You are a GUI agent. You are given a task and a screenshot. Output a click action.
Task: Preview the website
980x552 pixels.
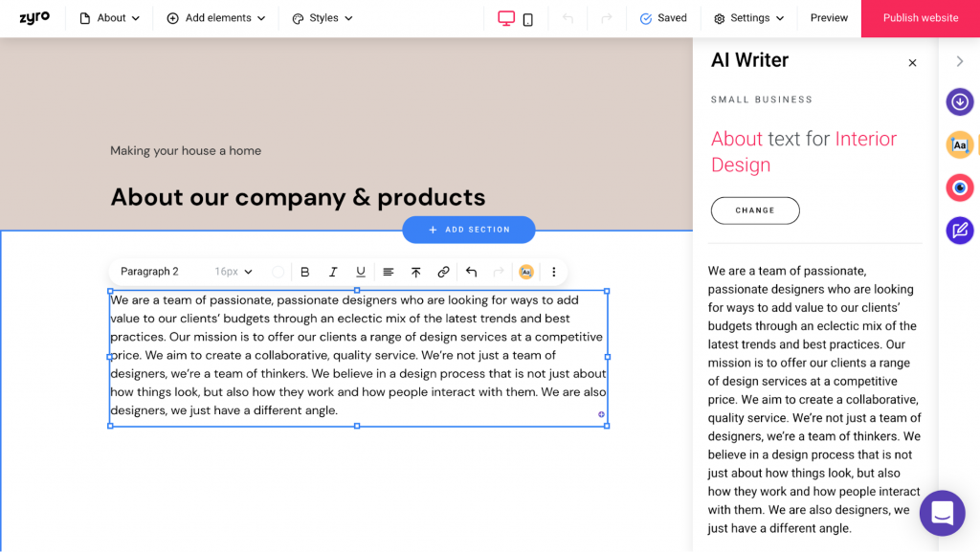coord(829,18)
